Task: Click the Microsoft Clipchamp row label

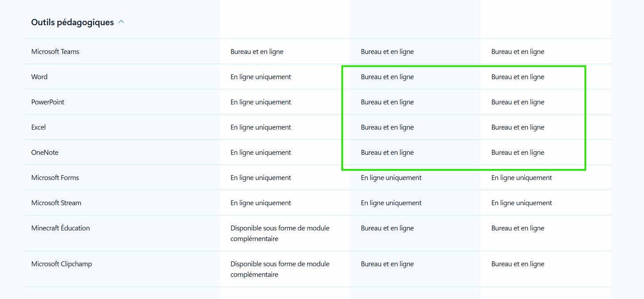Action: click(x=61, y=264)
